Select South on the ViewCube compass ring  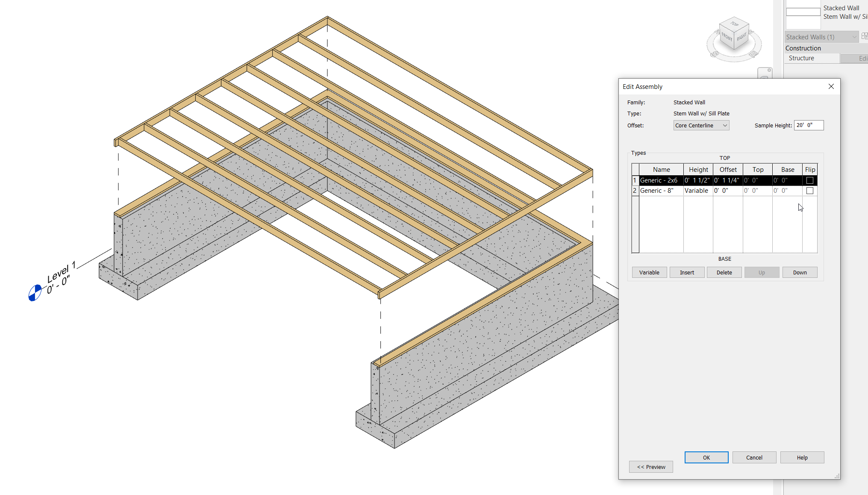[715, 55]
